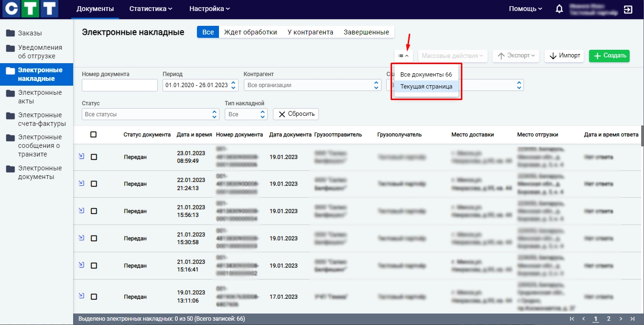Click the current page 1 link

(596, 319)
